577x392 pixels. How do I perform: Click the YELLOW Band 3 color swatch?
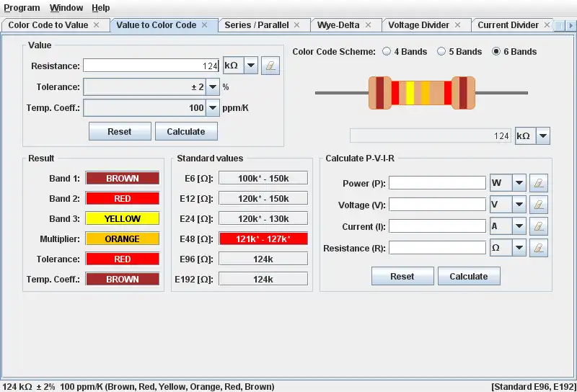coord(123,218)
